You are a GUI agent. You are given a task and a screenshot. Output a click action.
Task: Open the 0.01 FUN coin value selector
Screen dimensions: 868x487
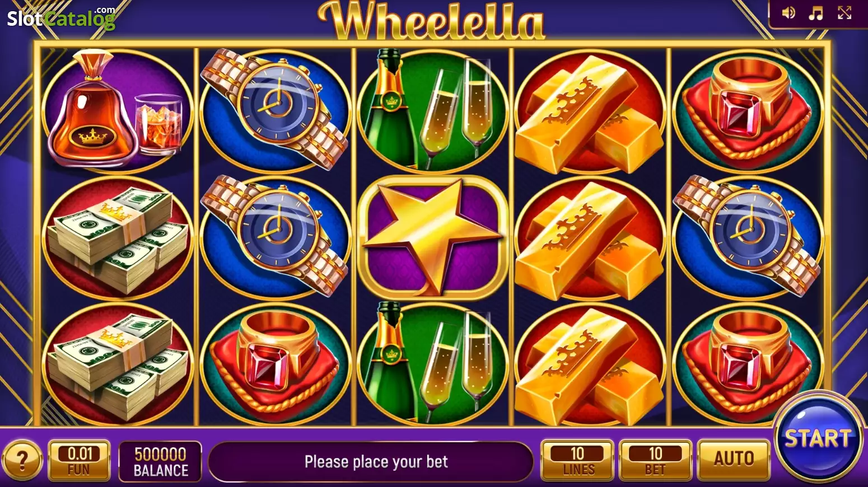tap(79, 460)
